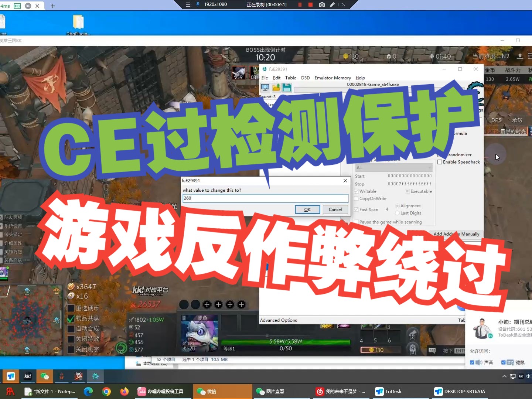Click the Start address field
532x399 pixels.
pos(409,176)
